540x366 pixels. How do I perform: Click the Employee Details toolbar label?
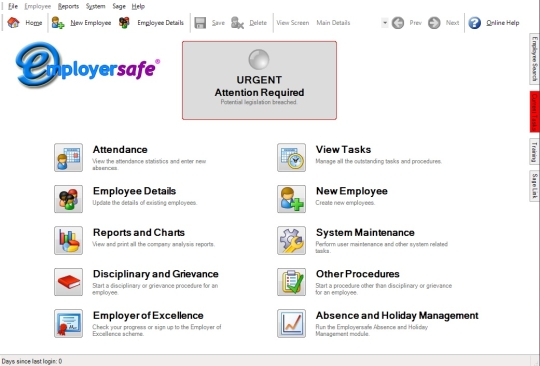pyautogui.click(x=160, y=23)
